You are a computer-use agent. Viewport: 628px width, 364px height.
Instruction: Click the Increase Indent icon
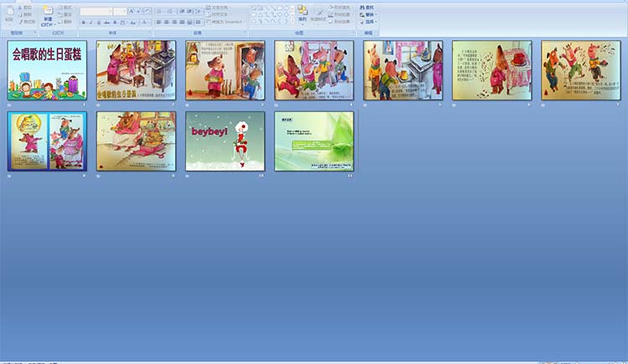coord(189,11)
